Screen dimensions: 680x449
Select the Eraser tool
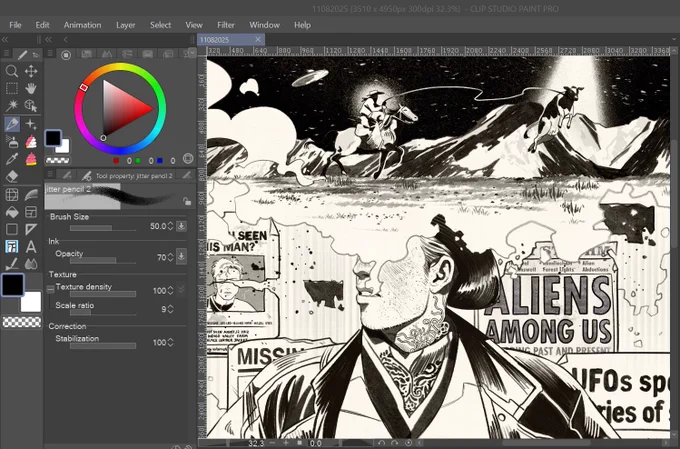(12, 176)
